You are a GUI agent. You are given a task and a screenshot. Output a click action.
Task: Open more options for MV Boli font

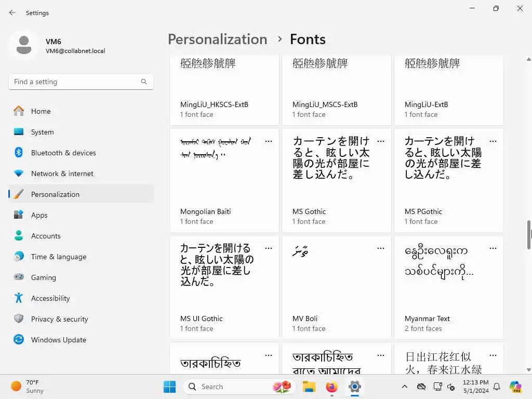[x=381, y=248]
